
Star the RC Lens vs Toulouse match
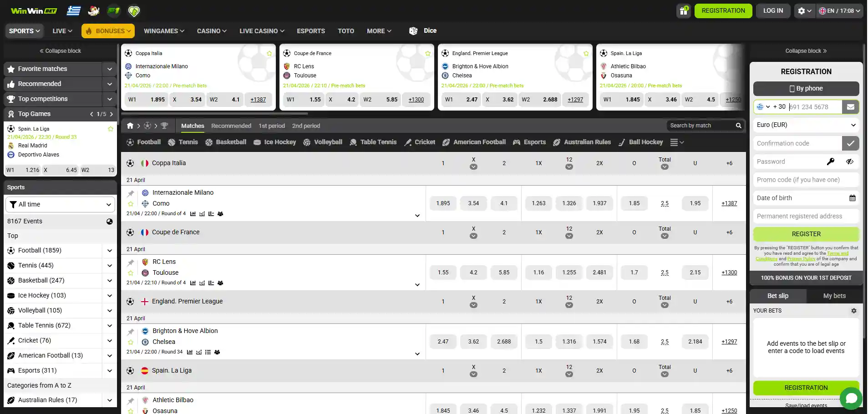click(x=131, y=273)
